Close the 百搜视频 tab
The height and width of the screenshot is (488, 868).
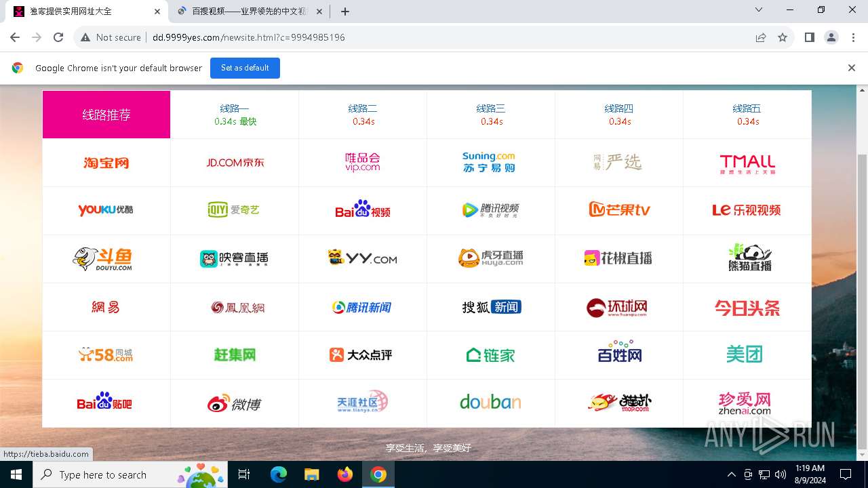click(x=319, y=12)
